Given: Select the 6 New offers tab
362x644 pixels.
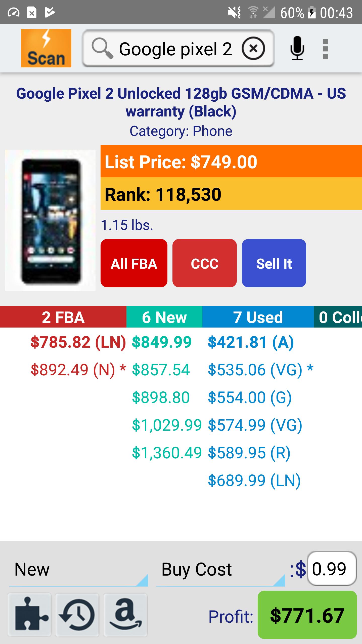Looking at the screenshot, I should [x=164, y=317].
